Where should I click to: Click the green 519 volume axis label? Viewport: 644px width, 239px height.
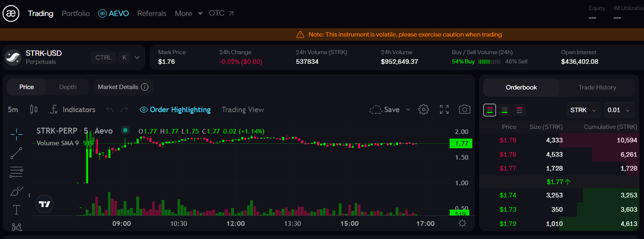pos(460,213)
